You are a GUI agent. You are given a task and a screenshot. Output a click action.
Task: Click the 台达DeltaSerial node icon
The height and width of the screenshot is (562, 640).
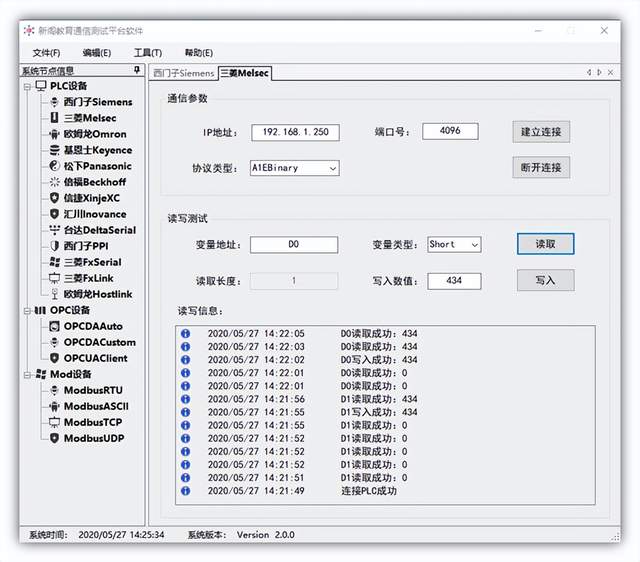point(54,230)
